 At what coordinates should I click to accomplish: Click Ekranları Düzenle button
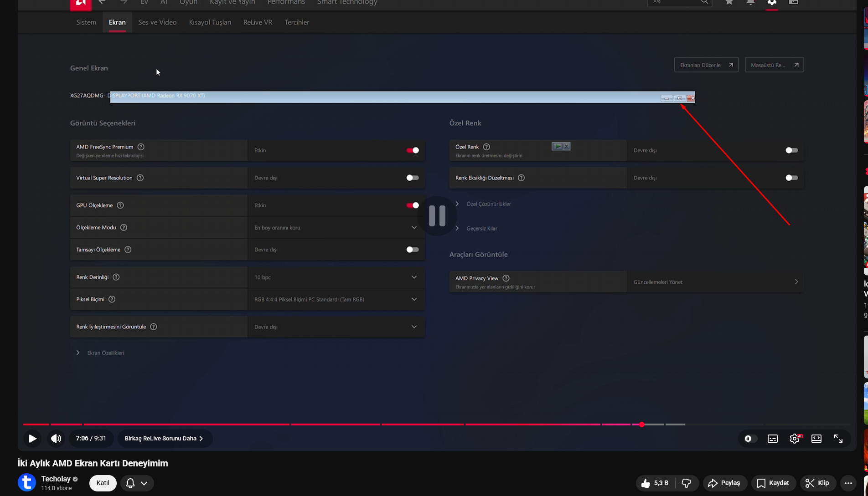706,65
